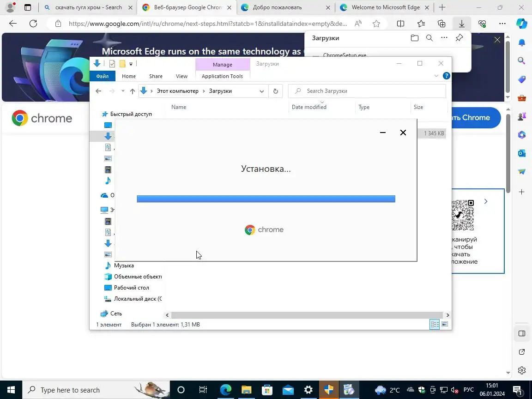Click Edge address bar URL

pos(208,24)
